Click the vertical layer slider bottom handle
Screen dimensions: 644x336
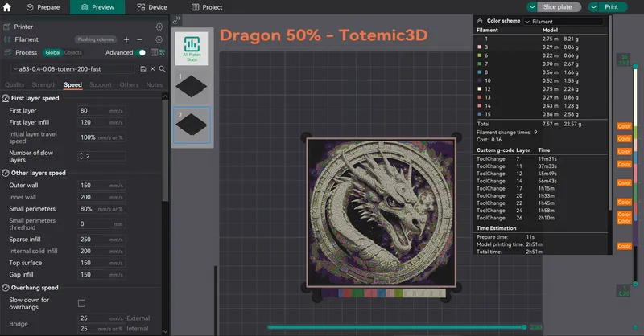635,284
